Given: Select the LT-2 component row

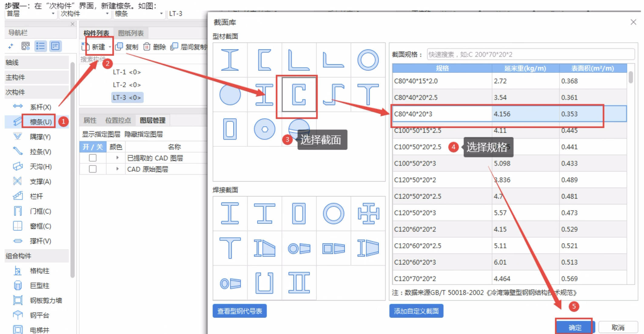Looking at the screenshot, I should click(127, 85).
